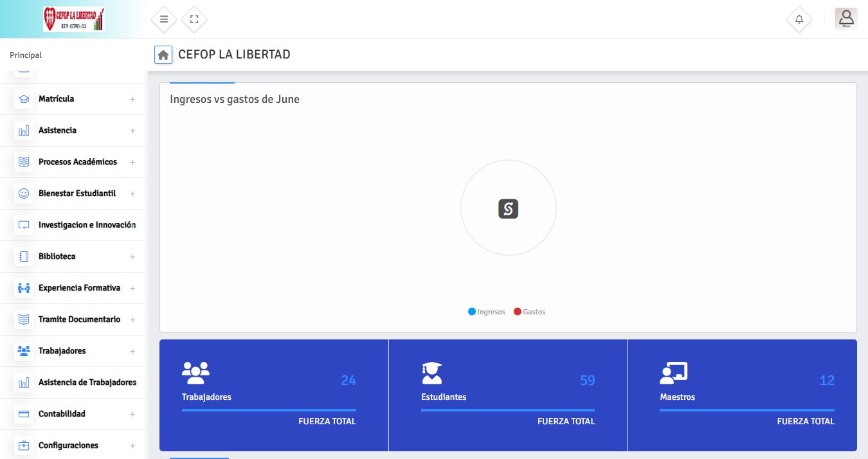868x459 pixels.
Task: Click the Estudiantes total card
Action: tap(508, 395)
